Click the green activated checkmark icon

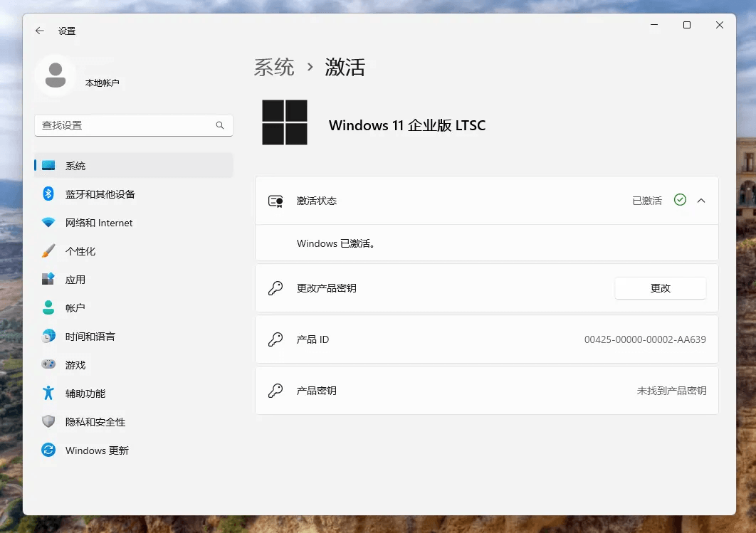(680, 199)
